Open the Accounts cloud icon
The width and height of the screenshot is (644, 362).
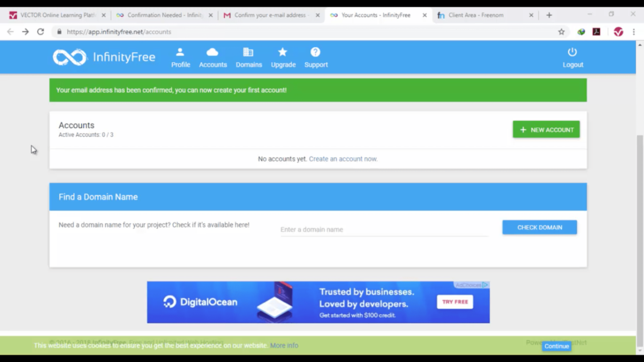[213, 57]
